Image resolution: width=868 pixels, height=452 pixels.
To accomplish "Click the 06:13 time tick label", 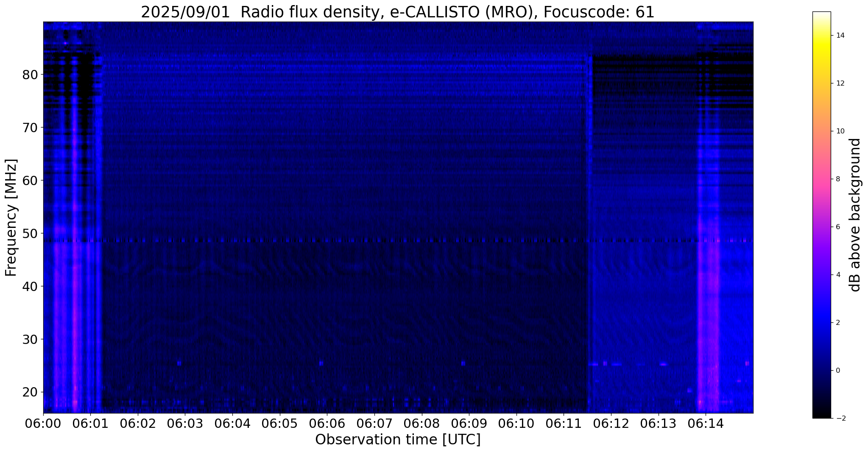I will coord(658,424).
